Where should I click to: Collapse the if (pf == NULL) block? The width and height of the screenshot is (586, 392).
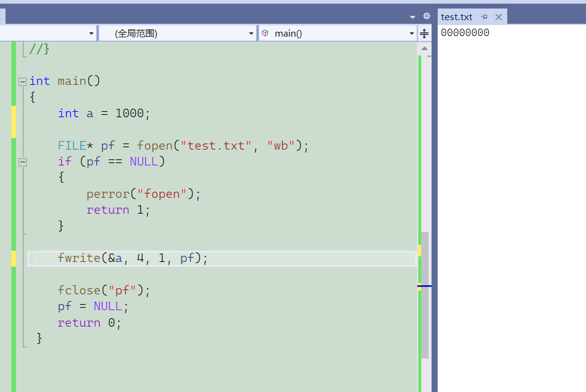23,162
